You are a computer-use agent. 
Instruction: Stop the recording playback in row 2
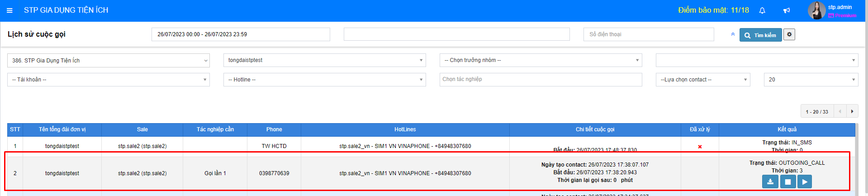pos(787,182)
